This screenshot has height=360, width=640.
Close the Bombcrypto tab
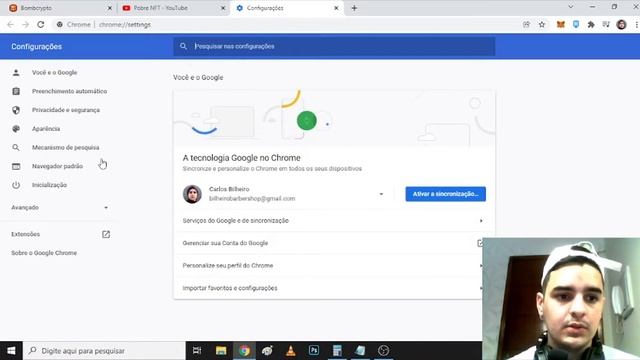[x=109, y=8]
